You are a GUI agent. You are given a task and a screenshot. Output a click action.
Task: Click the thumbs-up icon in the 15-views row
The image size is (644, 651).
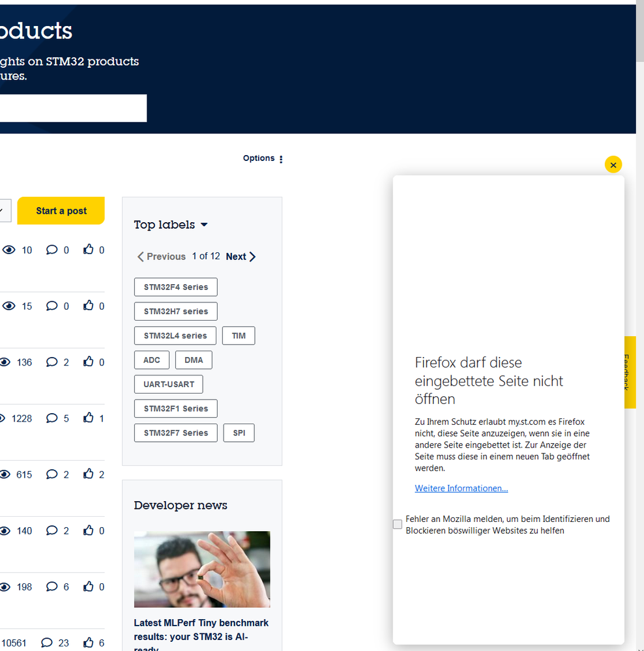point(88,305)
